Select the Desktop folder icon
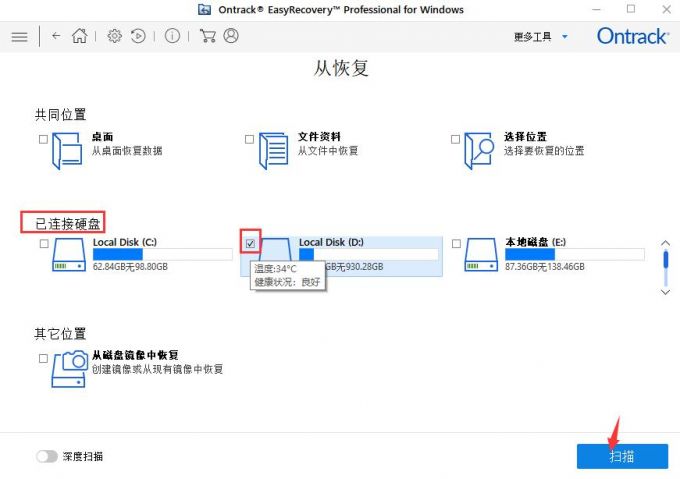 67,150
